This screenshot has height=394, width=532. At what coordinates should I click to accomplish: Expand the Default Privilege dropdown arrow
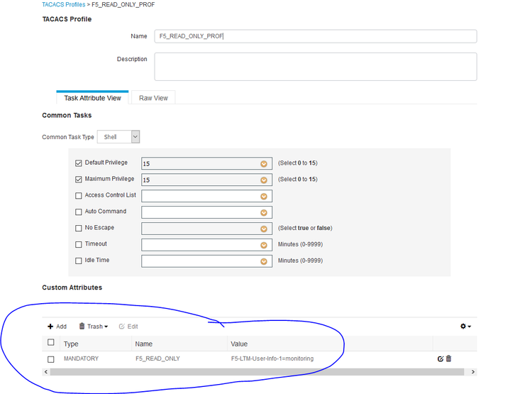[x=264, y=163]
